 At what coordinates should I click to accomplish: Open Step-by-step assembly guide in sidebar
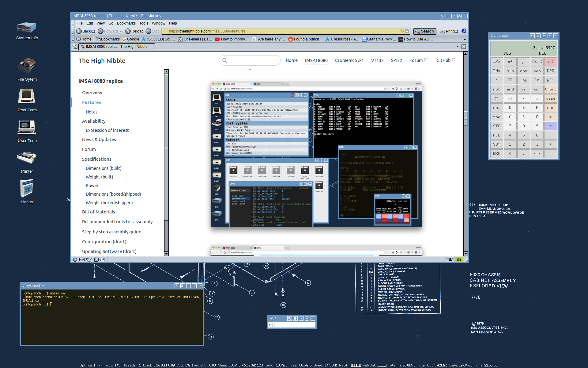point(111,232)
